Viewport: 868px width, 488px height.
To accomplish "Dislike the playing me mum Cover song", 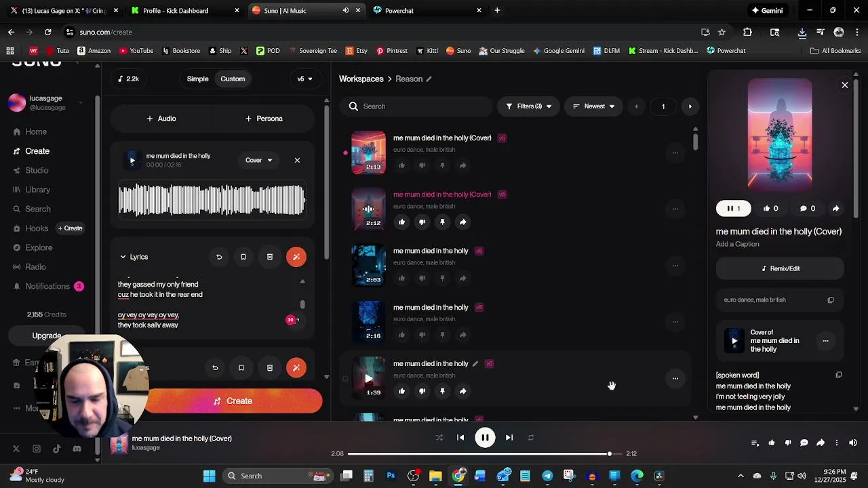I will 422,222.
